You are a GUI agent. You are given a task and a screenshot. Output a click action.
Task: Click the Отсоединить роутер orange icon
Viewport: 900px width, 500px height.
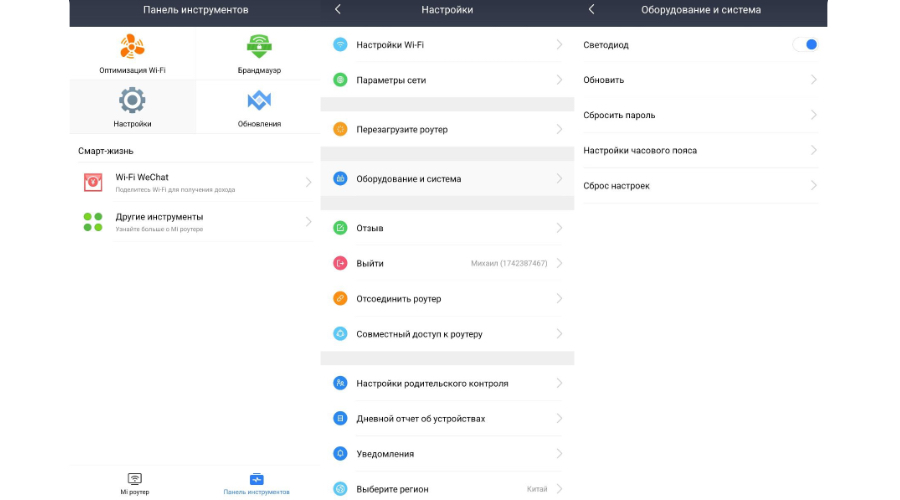(x=340, y=299)
